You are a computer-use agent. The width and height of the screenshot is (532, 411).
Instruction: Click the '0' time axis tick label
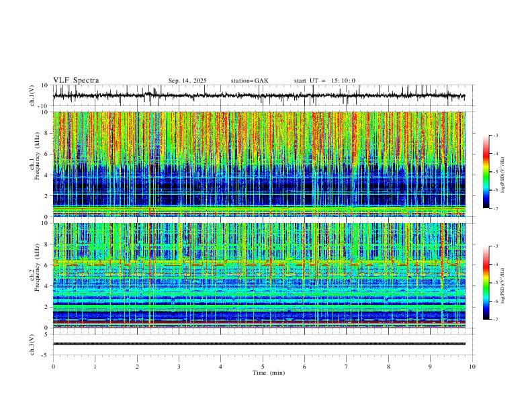click(x=53, y=367)
